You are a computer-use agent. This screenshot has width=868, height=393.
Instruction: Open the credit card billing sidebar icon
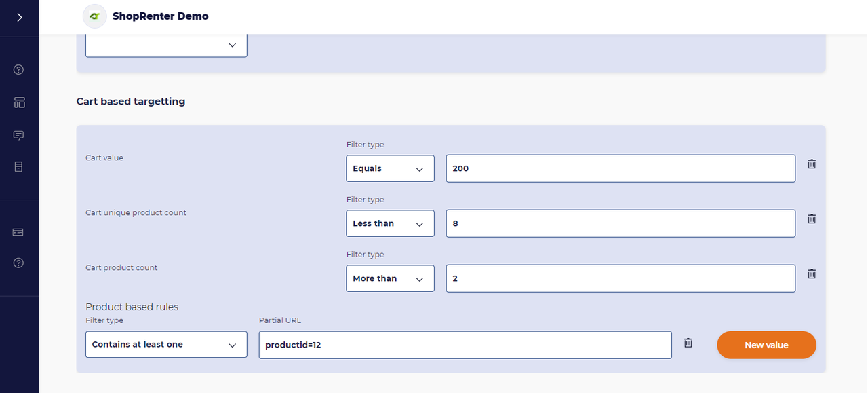click(x=19, y=232)
